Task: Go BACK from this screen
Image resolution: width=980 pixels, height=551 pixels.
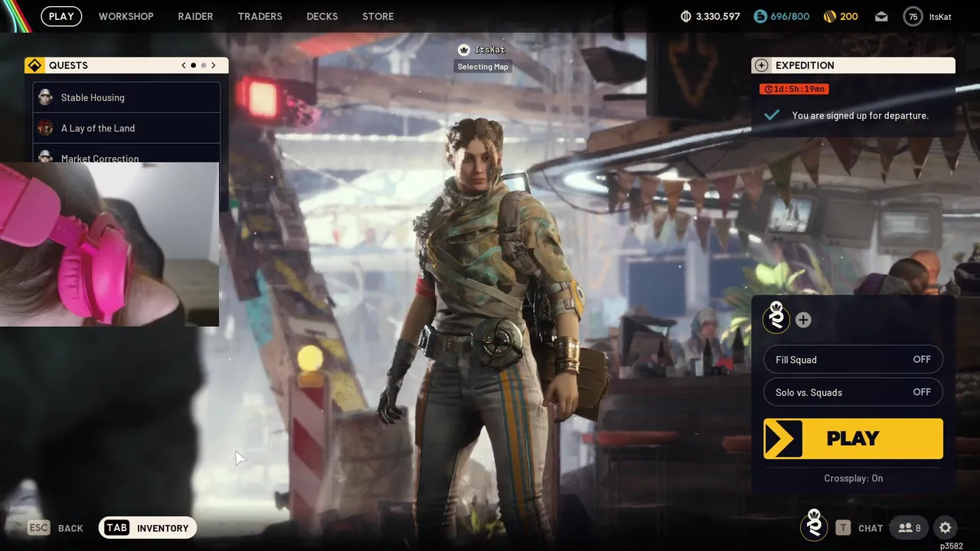Action: 70,528
